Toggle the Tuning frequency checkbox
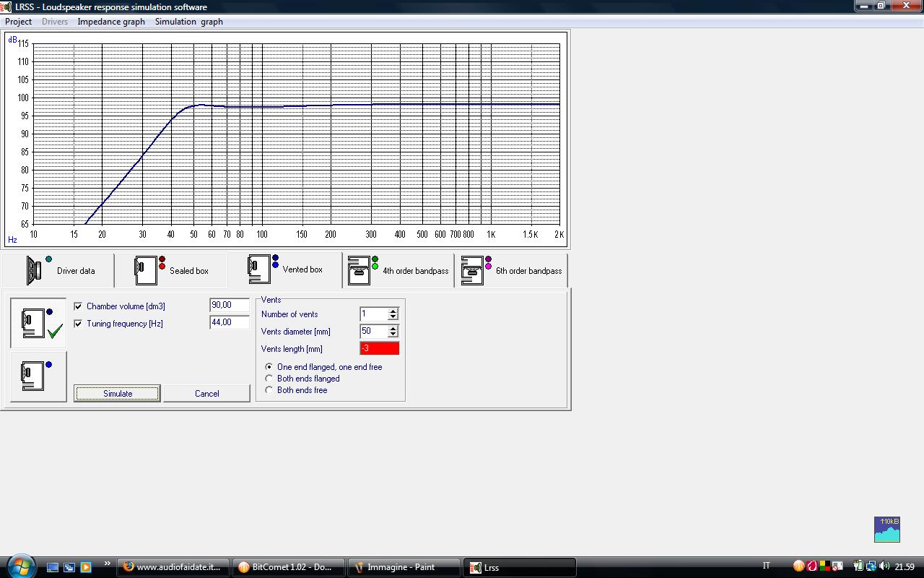 79,324
